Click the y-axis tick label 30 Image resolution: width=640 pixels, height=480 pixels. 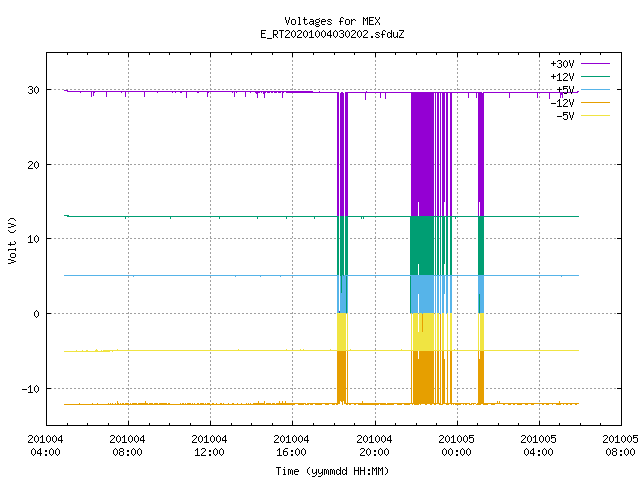coord(33,90)
